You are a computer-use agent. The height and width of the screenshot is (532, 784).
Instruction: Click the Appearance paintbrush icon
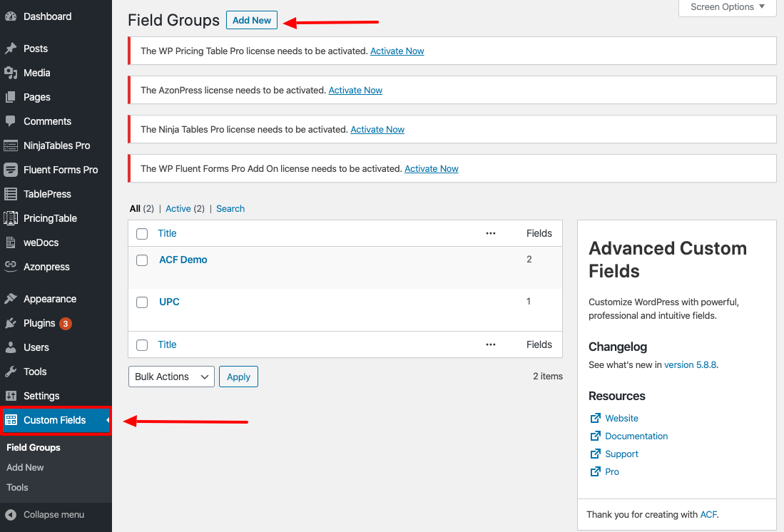point(11,299)
